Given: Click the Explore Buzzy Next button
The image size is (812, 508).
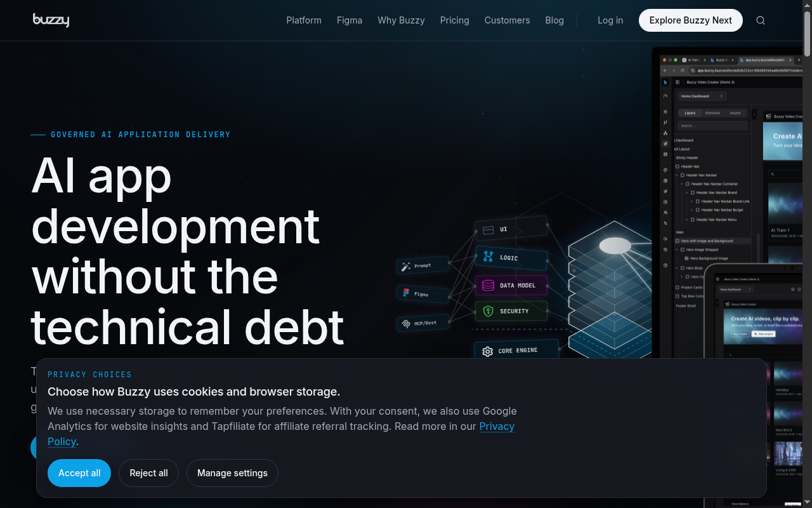Looking at the screenshot, I should pos(691,20).
